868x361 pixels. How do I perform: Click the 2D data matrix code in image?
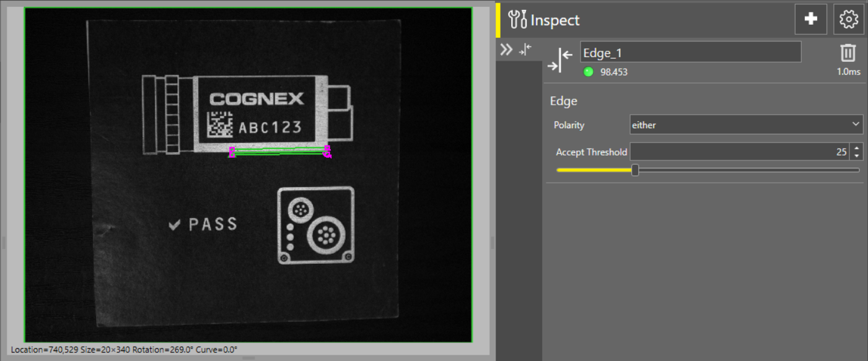(x=219, y=124)
